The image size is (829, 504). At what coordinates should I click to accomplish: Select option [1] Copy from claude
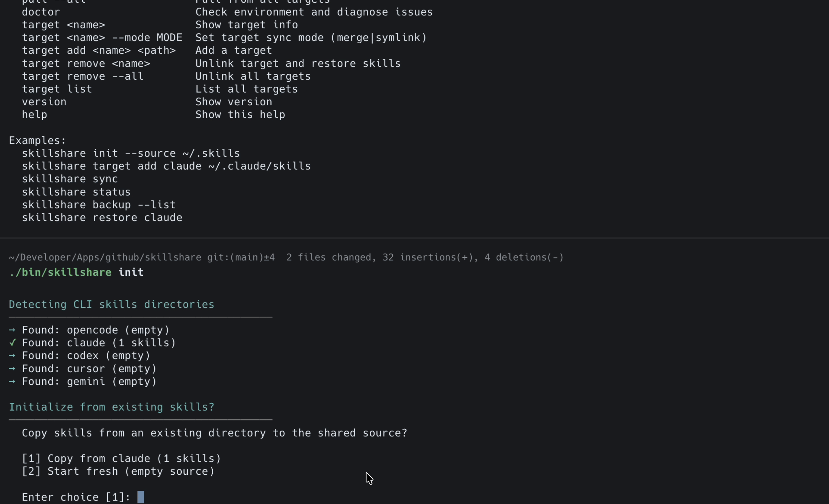[121, 459]
